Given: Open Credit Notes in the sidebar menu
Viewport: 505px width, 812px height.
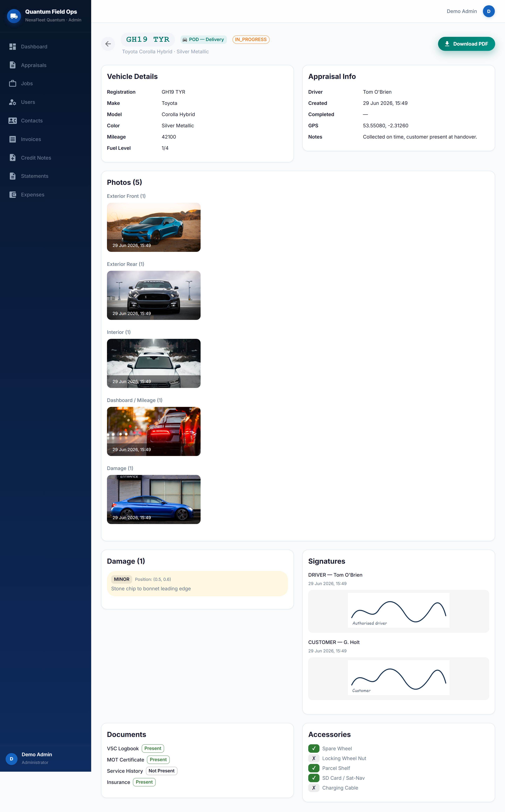Looking at the screenshot, I should [45, 158].
